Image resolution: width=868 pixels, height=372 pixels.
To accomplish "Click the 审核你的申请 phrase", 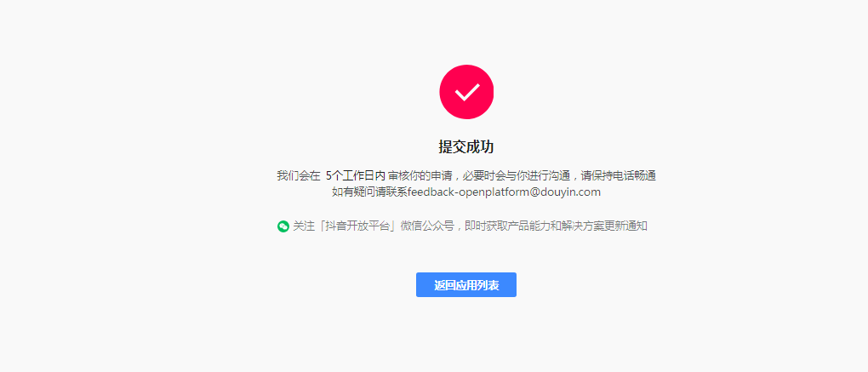I will click(x=420, y=176).
